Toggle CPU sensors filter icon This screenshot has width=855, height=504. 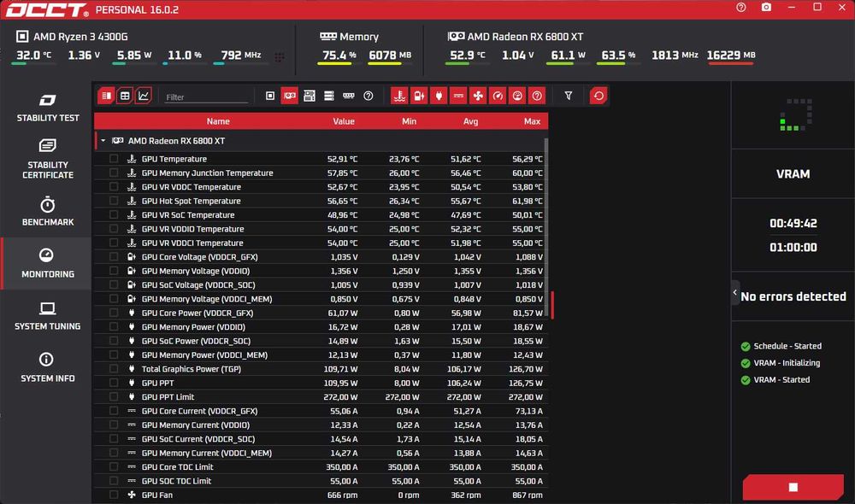coord(270,96)
